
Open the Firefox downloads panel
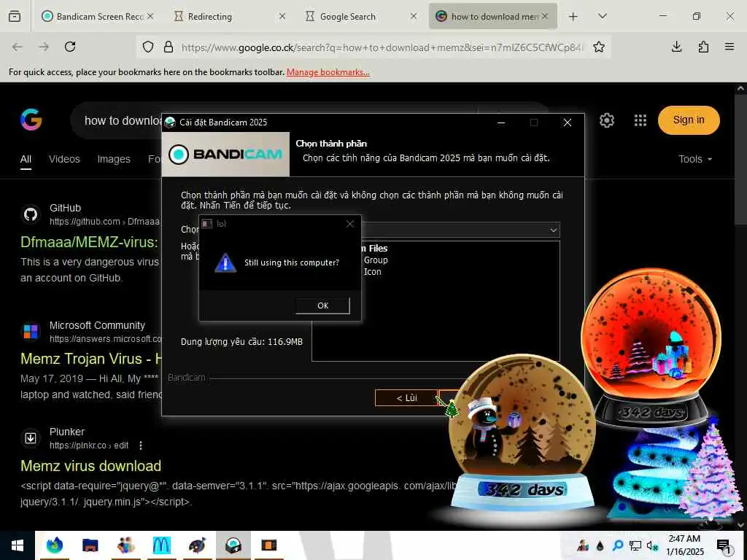click(676, 47)
